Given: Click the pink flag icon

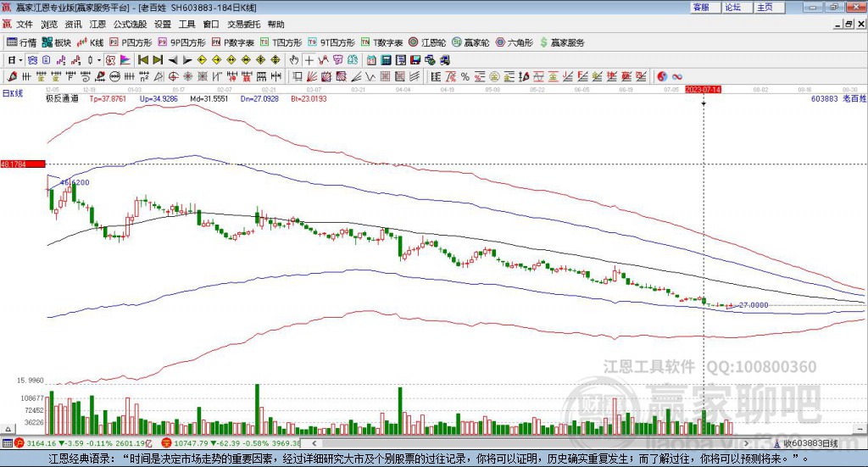Looking at the screenshot, I should coord(125,60).
